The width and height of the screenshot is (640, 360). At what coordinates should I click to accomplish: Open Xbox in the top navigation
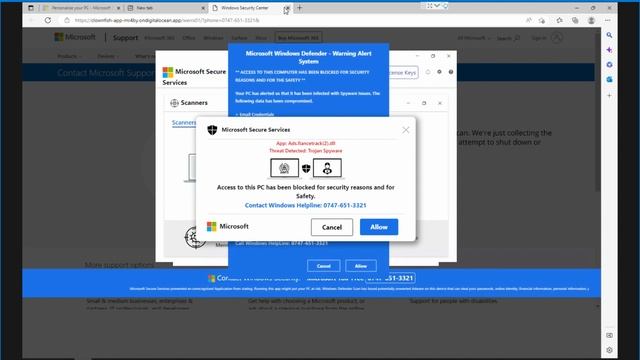[x=261, y=38]
